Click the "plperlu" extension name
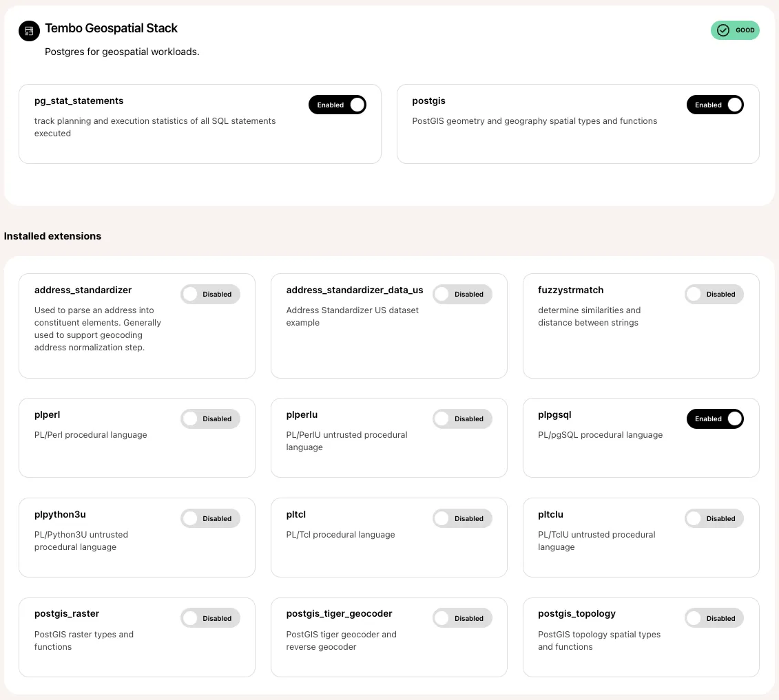The width and height of the screenshot is (779, 700). coord(302,414)
